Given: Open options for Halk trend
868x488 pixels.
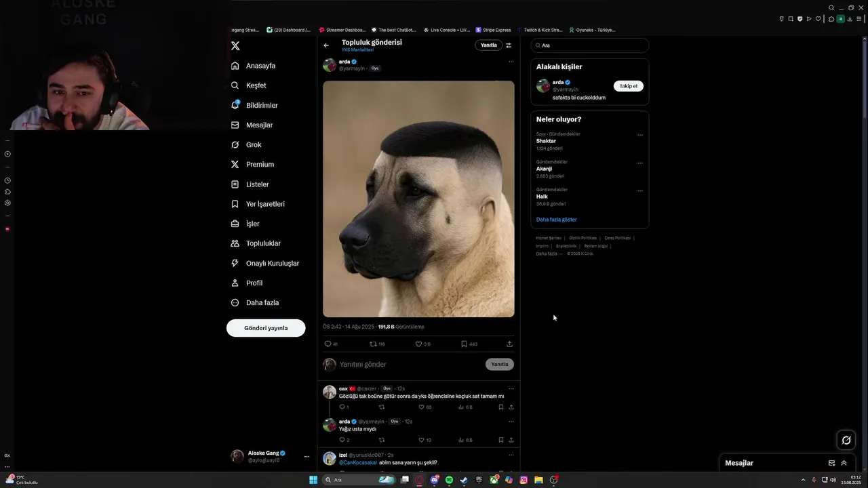Looking at the screenshot, I should tap(640, 190).
